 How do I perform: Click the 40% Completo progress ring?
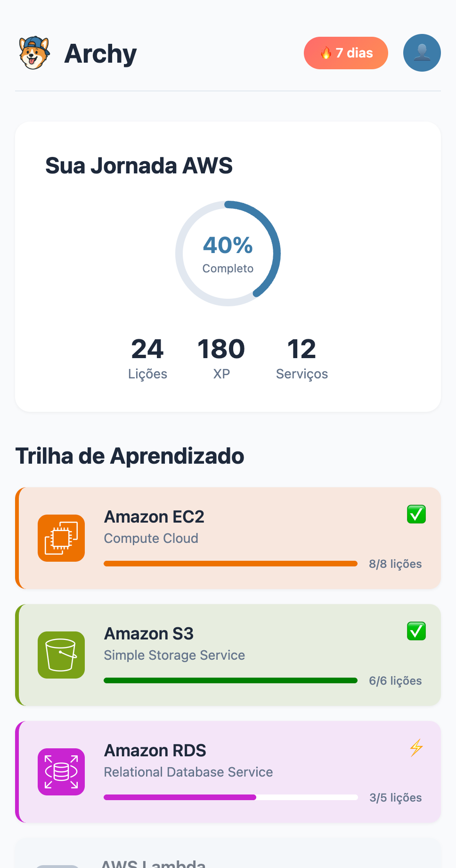[x=228, y=254]
